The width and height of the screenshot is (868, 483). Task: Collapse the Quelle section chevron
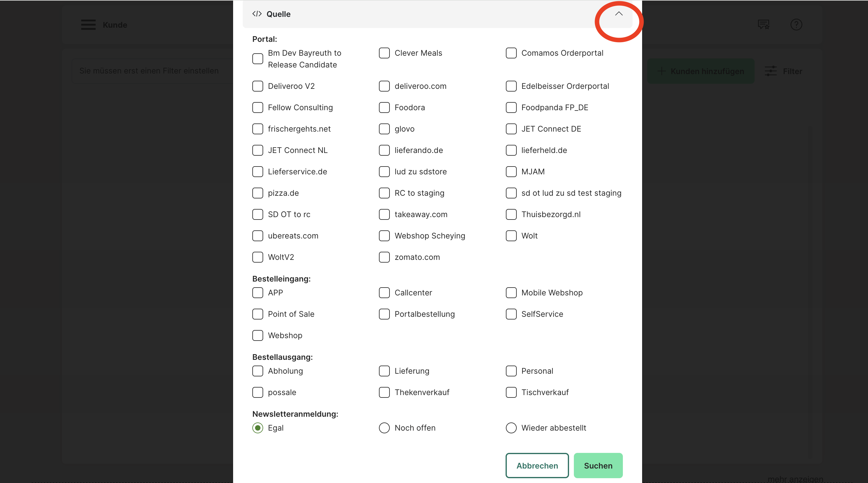[x=619, y=14]
